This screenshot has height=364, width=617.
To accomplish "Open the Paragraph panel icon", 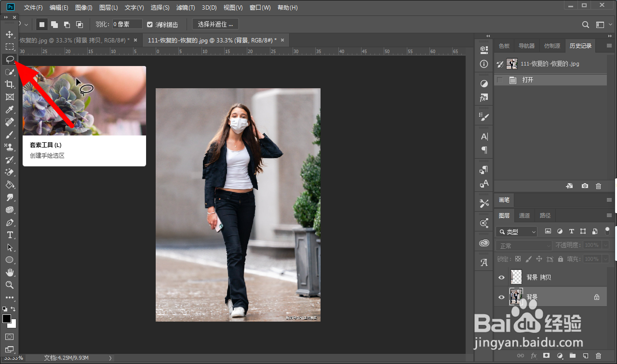I will point(484,150).
